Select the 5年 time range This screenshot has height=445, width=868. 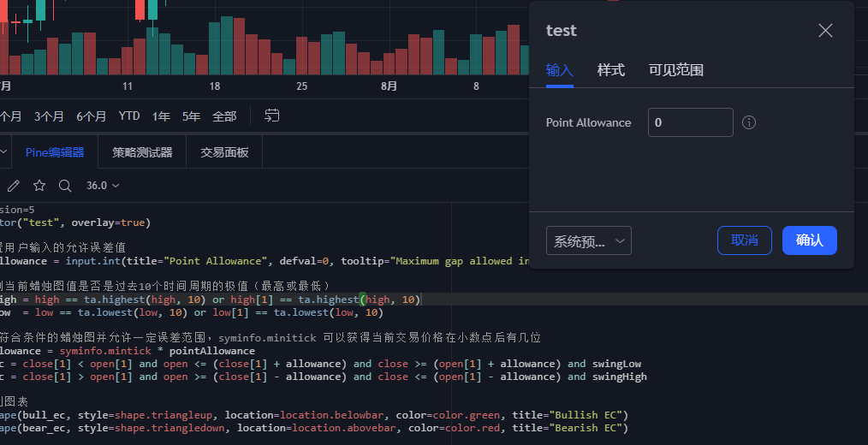(191, 116)
